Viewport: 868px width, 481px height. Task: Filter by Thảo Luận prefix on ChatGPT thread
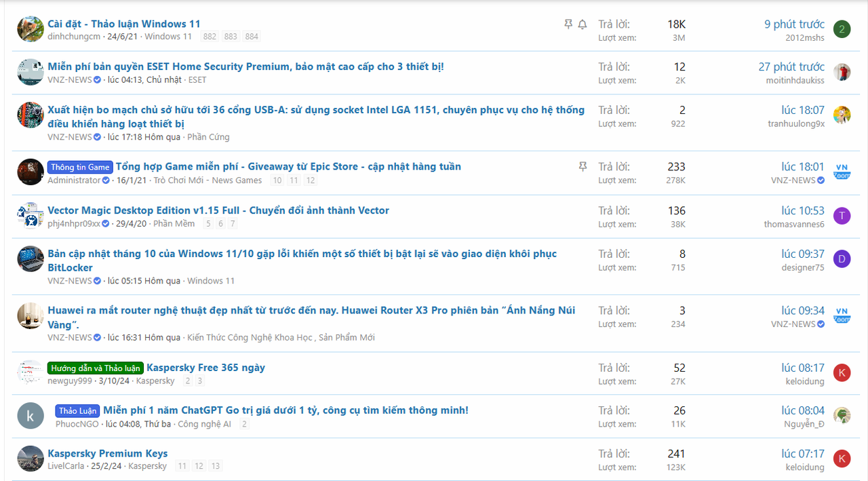78,411
